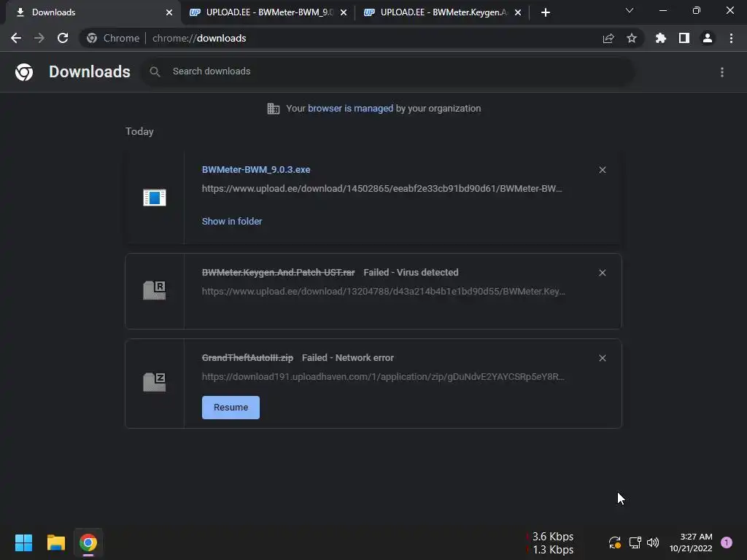Screen dimensions: 747x560
Task: Open Chrome's three-dot main menu
Action: [x=731, y=38]
